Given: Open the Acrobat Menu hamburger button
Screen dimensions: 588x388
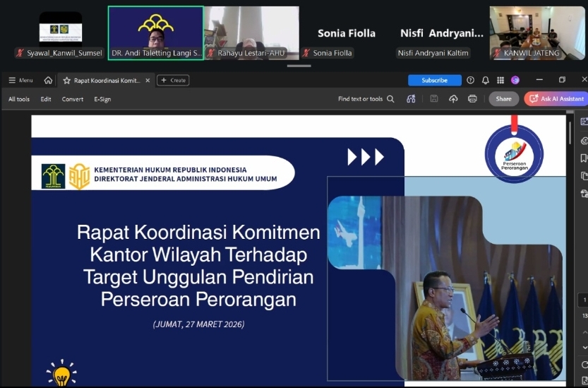Looking at the screenshot, I should tap(20, 81).
